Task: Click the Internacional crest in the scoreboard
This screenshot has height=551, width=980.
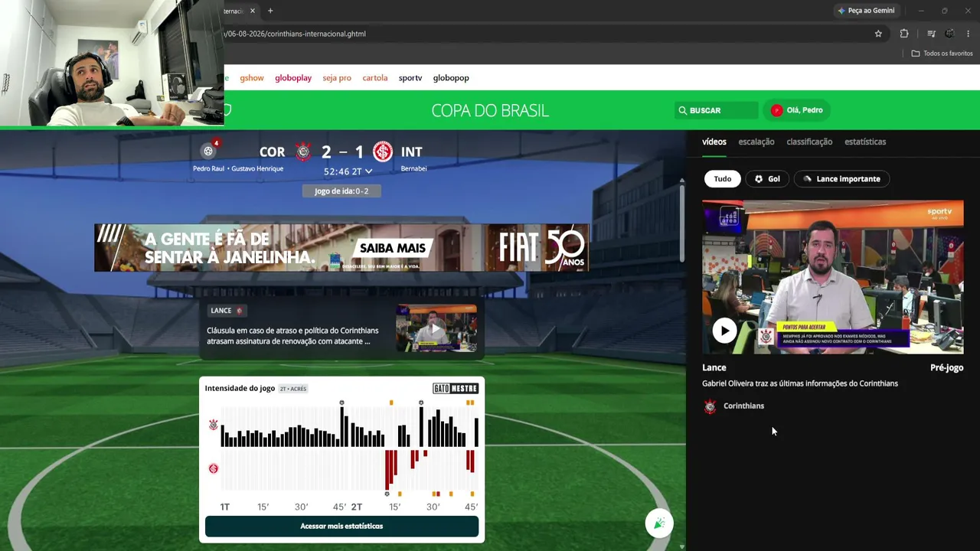Action: [x=382, y=152]
